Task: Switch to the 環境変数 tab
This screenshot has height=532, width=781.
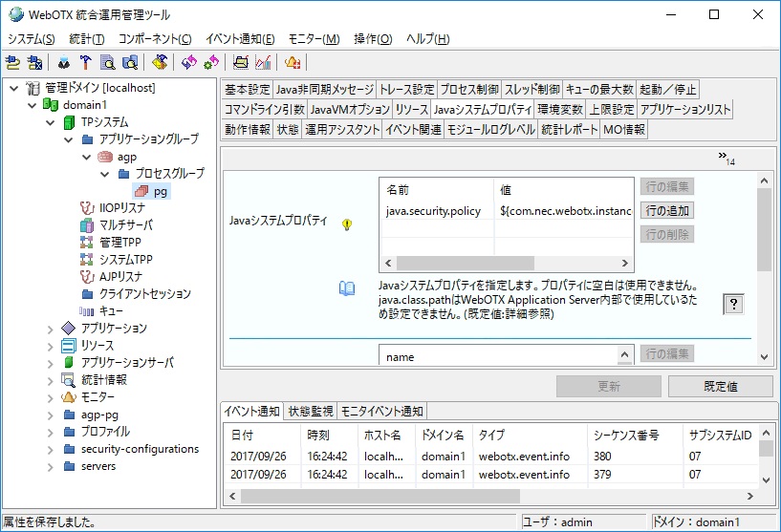Action: point(559,110)
